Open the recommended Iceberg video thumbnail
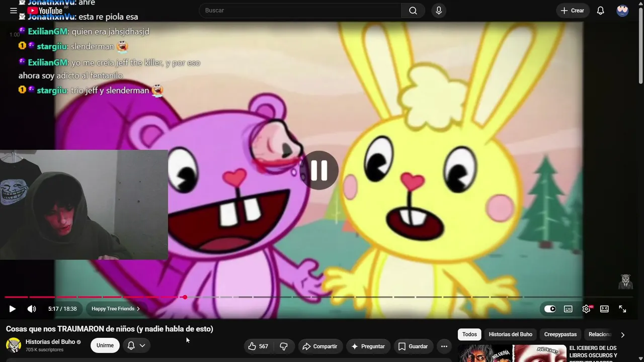The height and width of the screenshot is (362, 644). point(512,353)
